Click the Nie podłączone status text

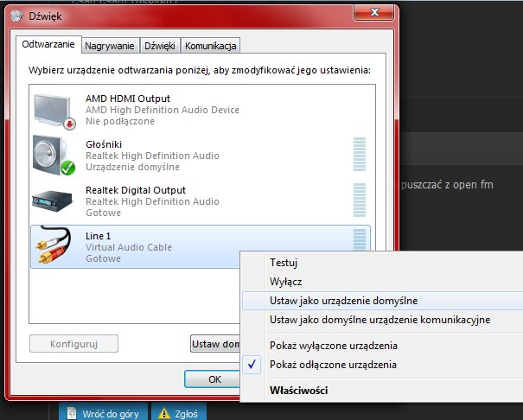(x=120, y=121)
